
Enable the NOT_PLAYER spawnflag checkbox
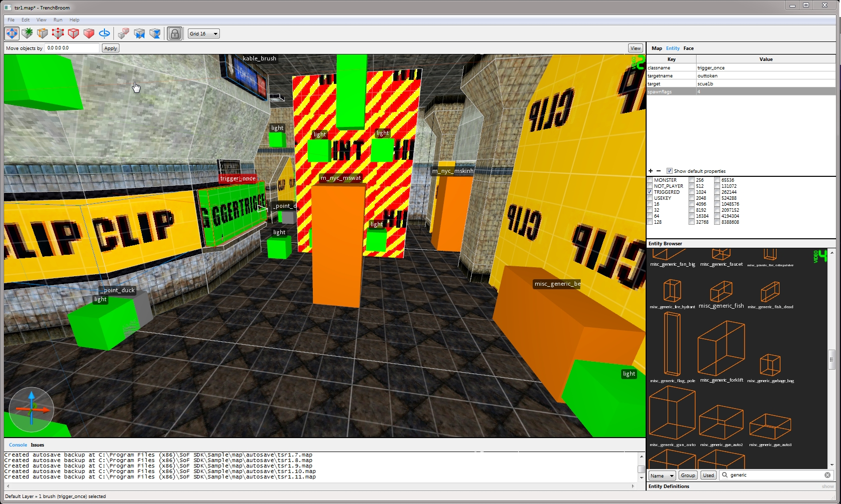point(650,186)
